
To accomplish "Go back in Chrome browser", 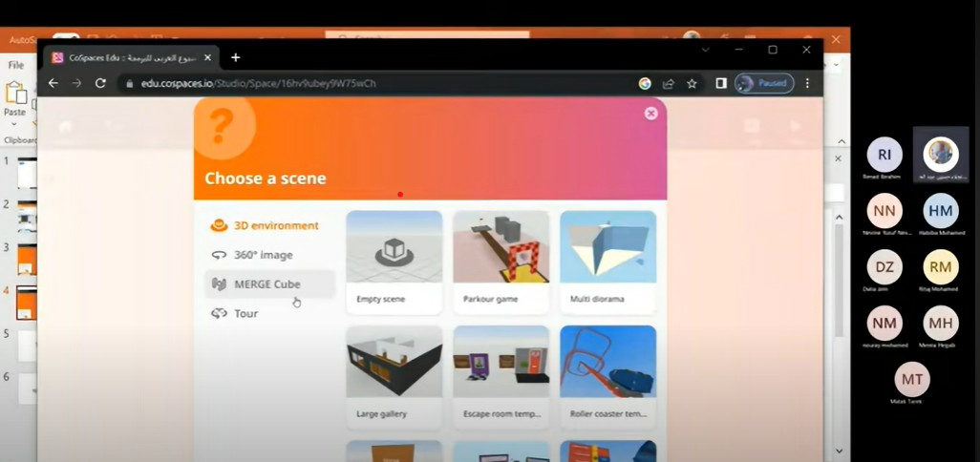I will click(x=53, y=83).
